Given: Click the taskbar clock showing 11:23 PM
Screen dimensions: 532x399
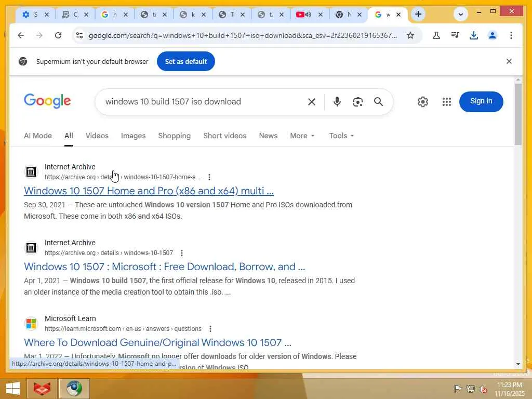Looking at the screenshot, I should point(510,389).
